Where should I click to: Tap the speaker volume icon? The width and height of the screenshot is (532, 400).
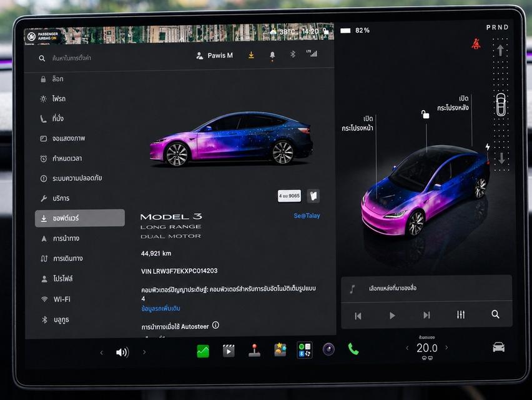tap(122, 352)
